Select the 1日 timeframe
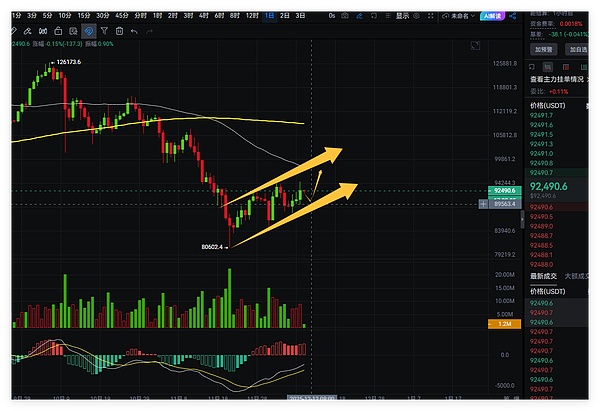This screenshot has height=411, width=600. point(269,16)
